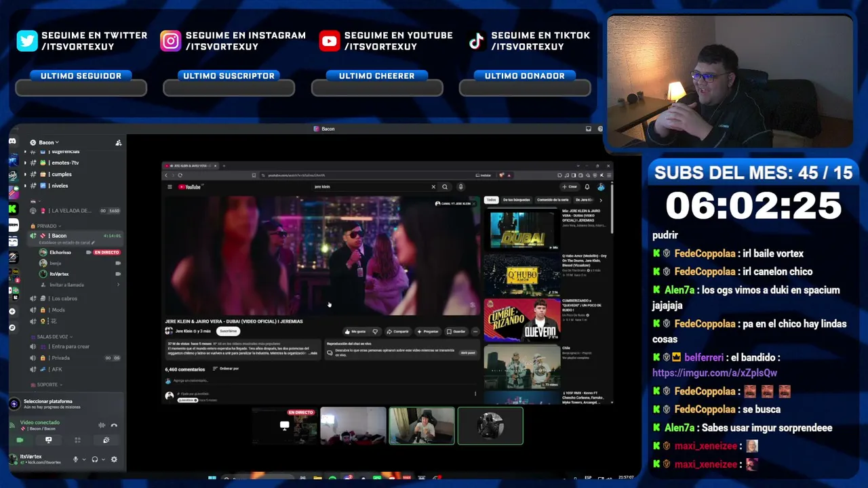Image resolution: width=868 pixels, height=488 pixels.
Task: Open the Kick server icon in Discord
Action: (12, 209)
